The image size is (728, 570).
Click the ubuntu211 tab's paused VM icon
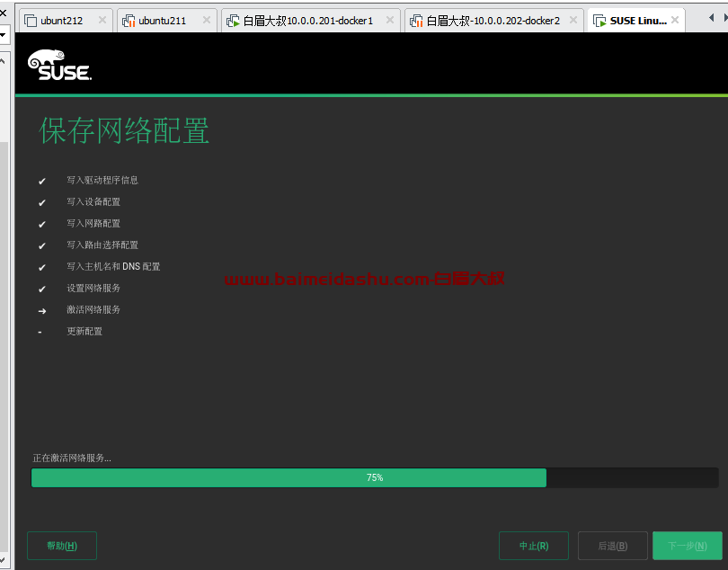point(129,21)
